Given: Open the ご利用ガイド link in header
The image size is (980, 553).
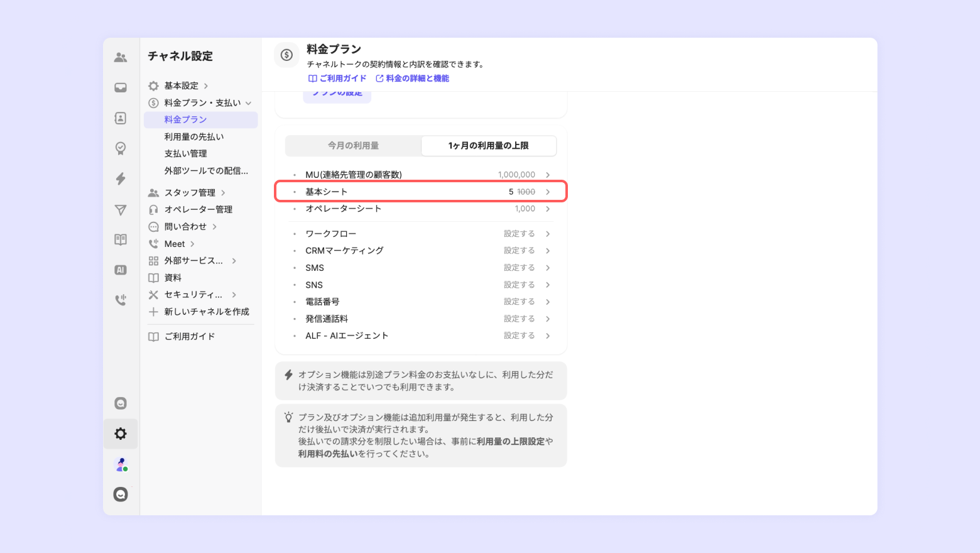Looking at the screenshot, I should point(337,79).
